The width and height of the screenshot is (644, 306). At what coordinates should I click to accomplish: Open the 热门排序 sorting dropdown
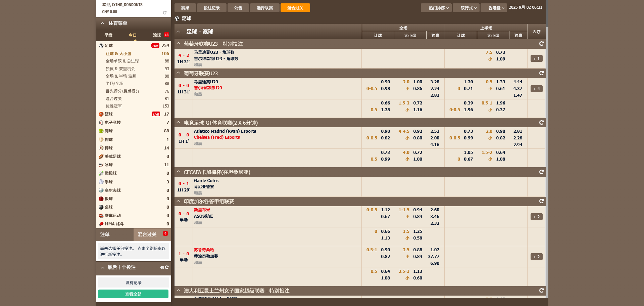(x=436, y=8)
